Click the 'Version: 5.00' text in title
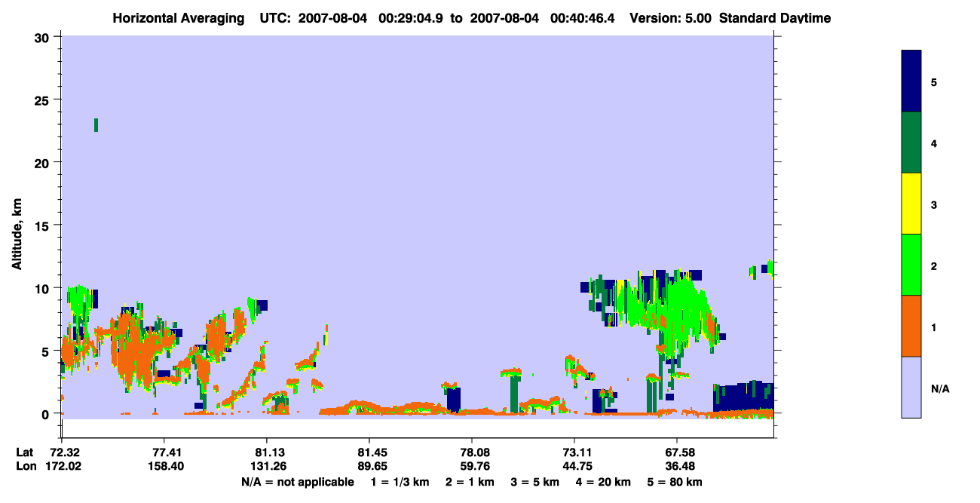The width and height of the screenshot is (980, 503). click(x=670, y=17)
